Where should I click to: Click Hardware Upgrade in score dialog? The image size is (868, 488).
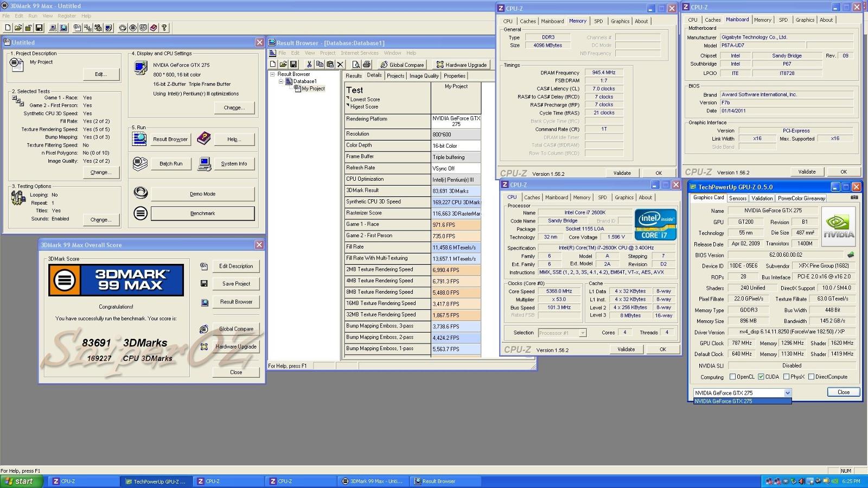click(x=236, y=346)
